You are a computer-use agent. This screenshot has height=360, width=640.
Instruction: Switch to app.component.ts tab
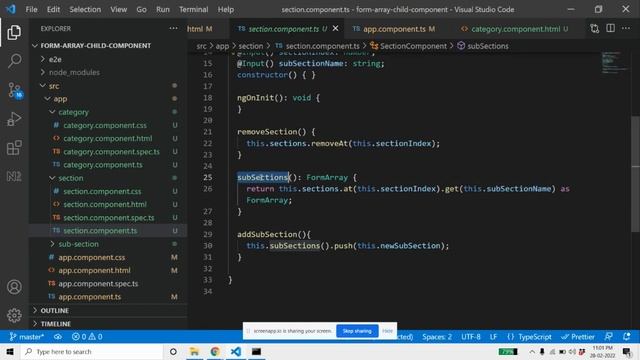[x=394, y=29]
